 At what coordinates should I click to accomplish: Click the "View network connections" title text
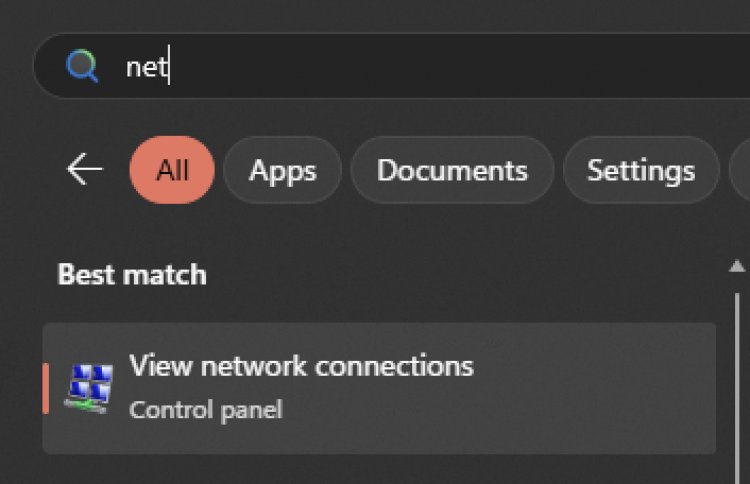(x=301, y=366)
